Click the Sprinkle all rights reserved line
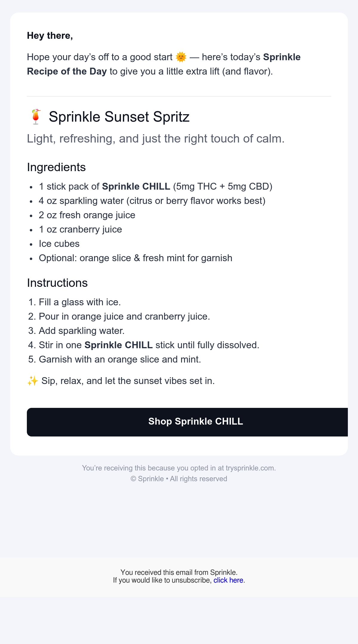The height and width of the screenshot is (644, 358). pos(179,479)
